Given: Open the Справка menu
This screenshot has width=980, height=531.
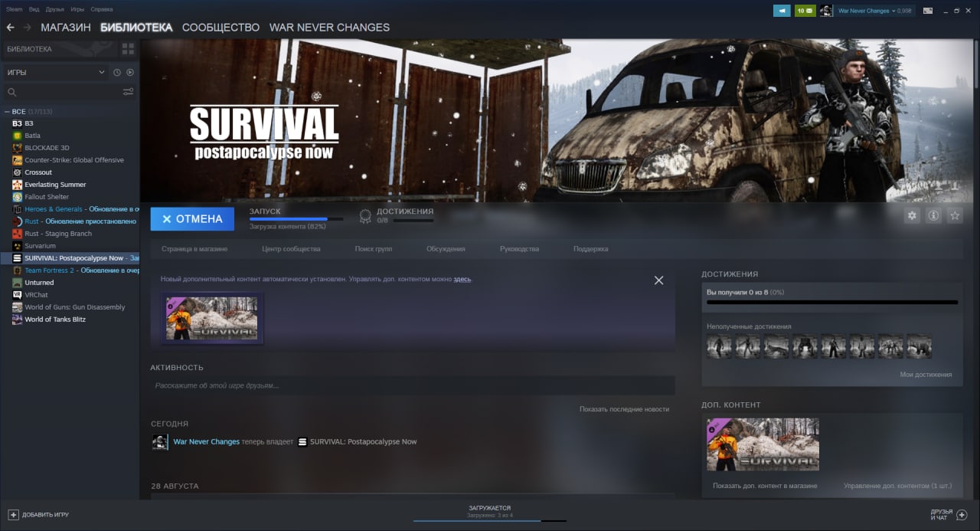Looking at the screenshot, I should point(102,9).
